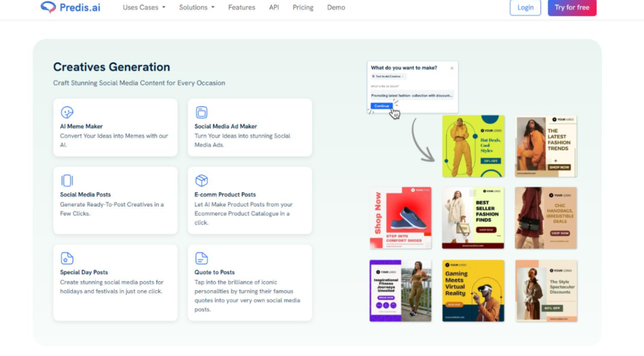Click the AI Meme Maker icon

point(67,112)
